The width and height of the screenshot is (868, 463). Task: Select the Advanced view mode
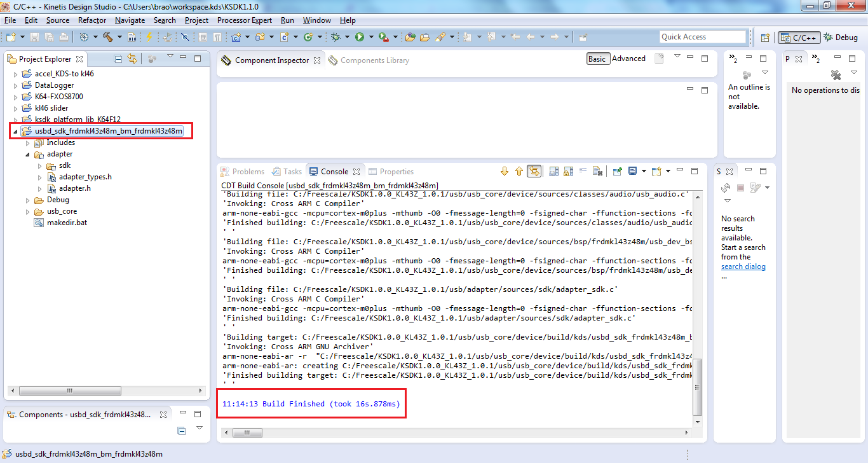[x=628, y=59]
